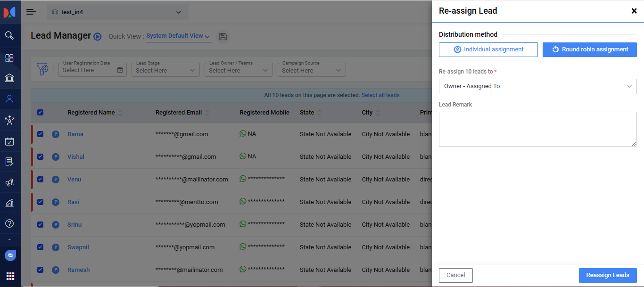The image size is (644, 287).
Task: Click the institution building icon in the sidebar
Action: [9, 78]
